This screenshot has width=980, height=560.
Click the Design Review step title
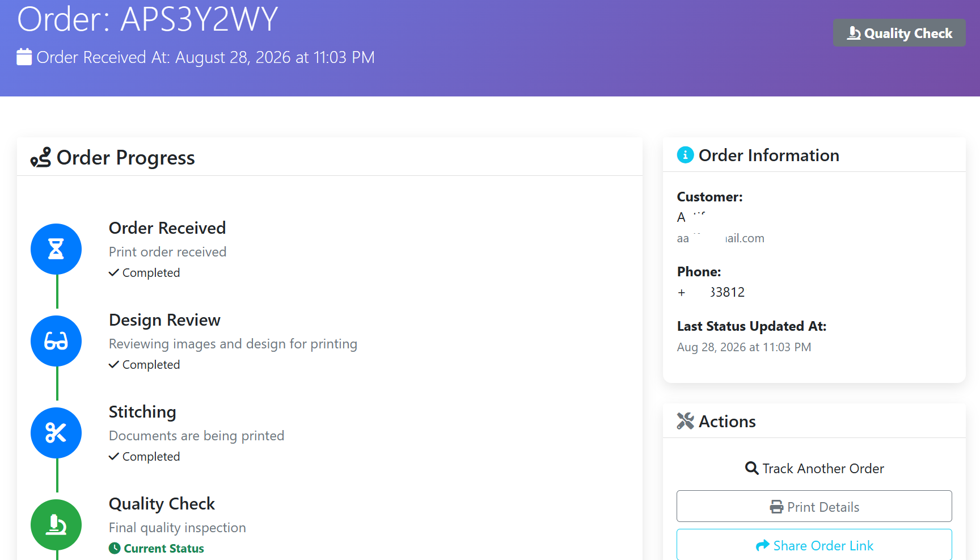[x=164, y=319]
